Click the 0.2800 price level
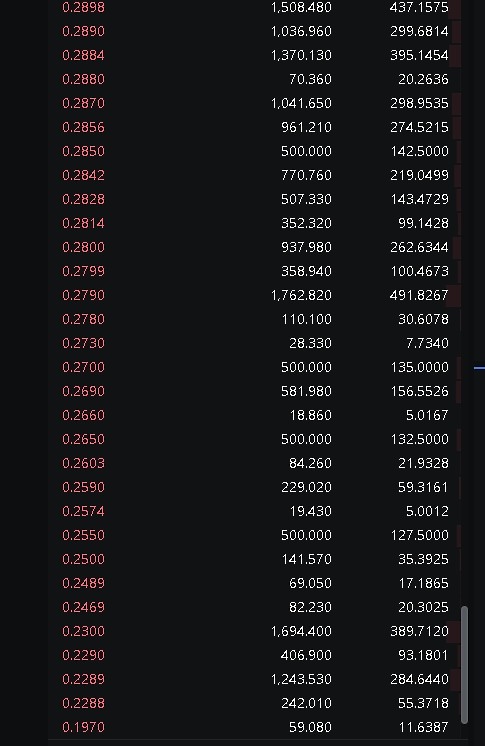485x746 pixels. point(83,247)
